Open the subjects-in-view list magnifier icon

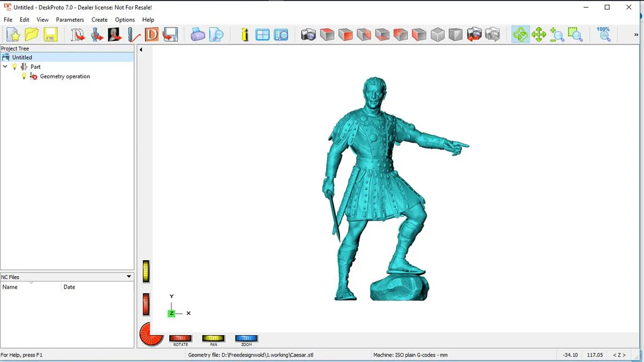(281, 35)
